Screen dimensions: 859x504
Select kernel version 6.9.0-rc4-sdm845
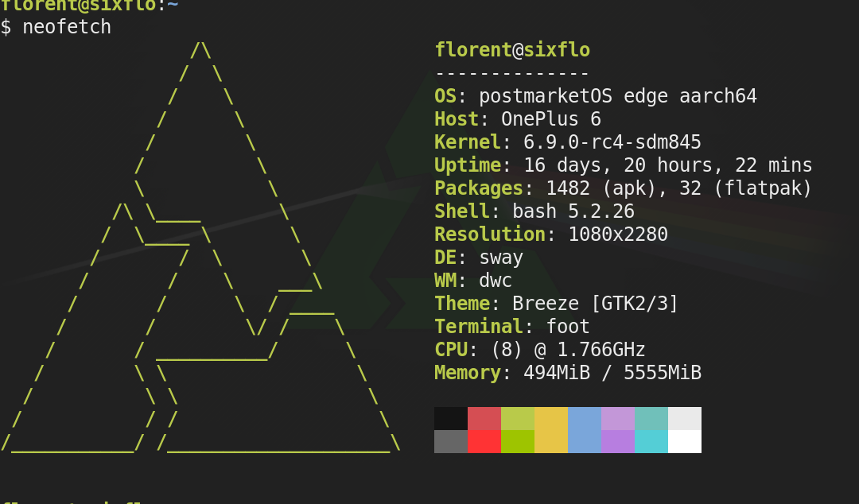click(612, 142)
